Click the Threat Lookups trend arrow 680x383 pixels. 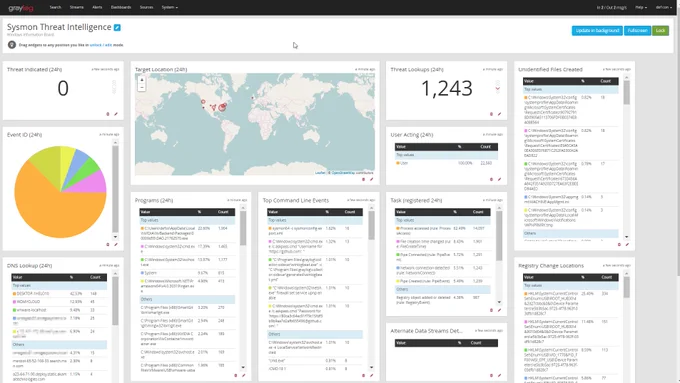point(497,88)
